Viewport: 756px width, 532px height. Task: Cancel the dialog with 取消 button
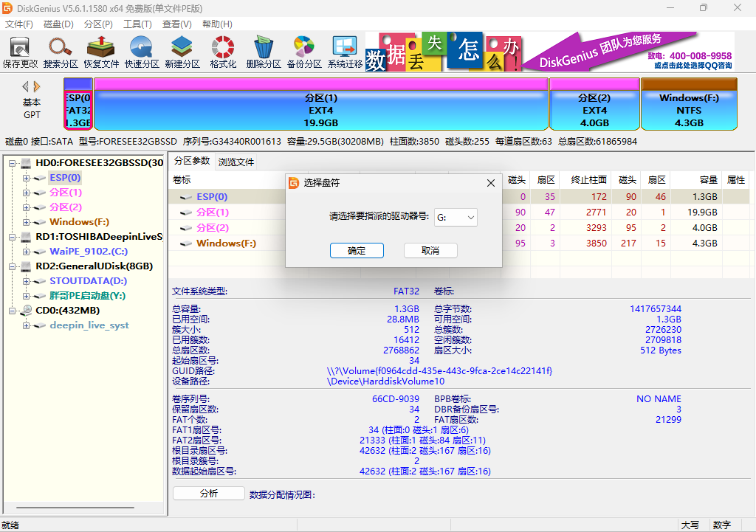(x=430, y=251)
